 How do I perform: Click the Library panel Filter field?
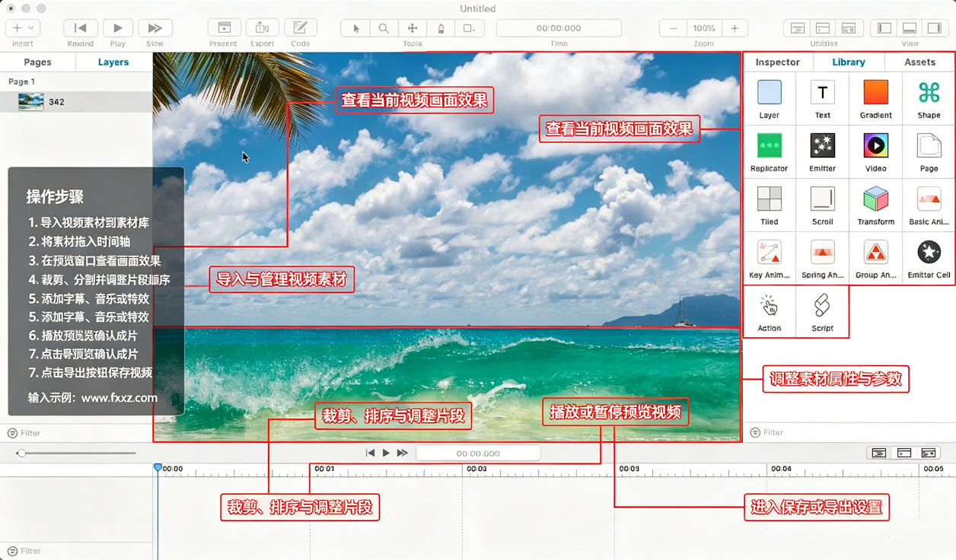point(849,432)
